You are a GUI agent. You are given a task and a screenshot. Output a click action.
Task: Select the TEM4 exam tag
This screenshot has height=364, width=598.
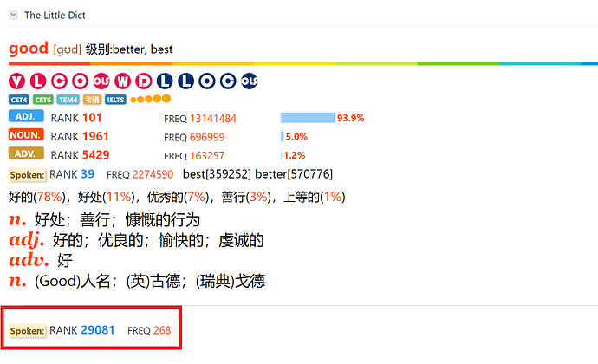[x=68, y=100]
